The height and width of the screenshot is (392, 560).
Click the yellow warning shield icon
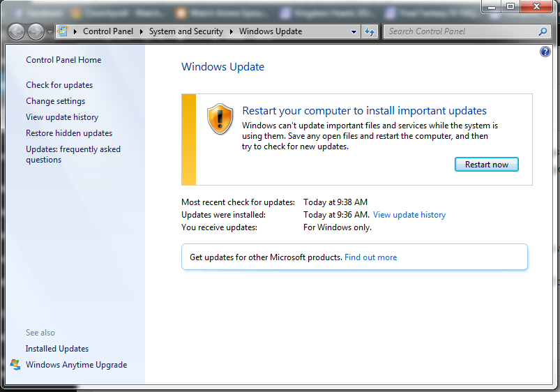click(x=220, y=119)
